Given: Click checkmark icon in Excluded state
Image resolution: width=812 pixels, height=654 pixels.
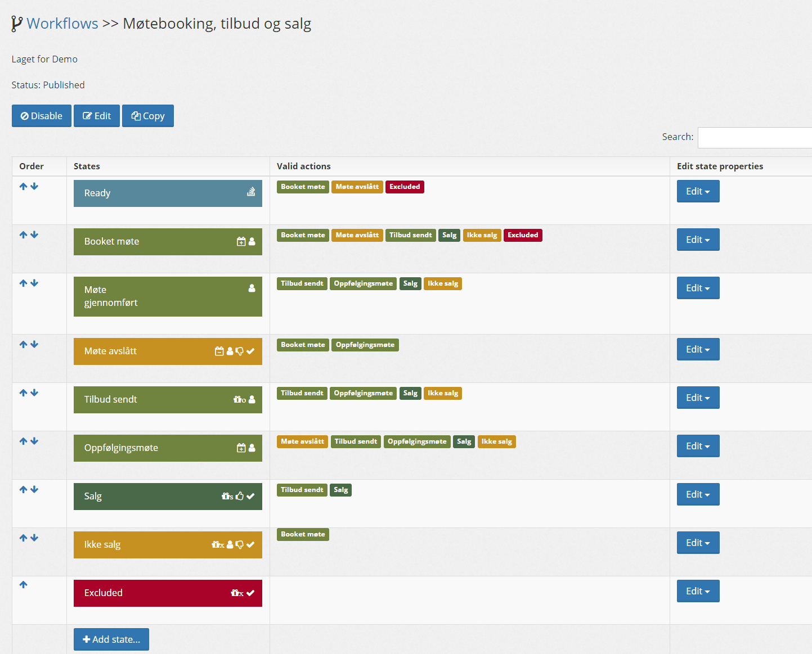Looking at the screenshot, I should [250, 593].
